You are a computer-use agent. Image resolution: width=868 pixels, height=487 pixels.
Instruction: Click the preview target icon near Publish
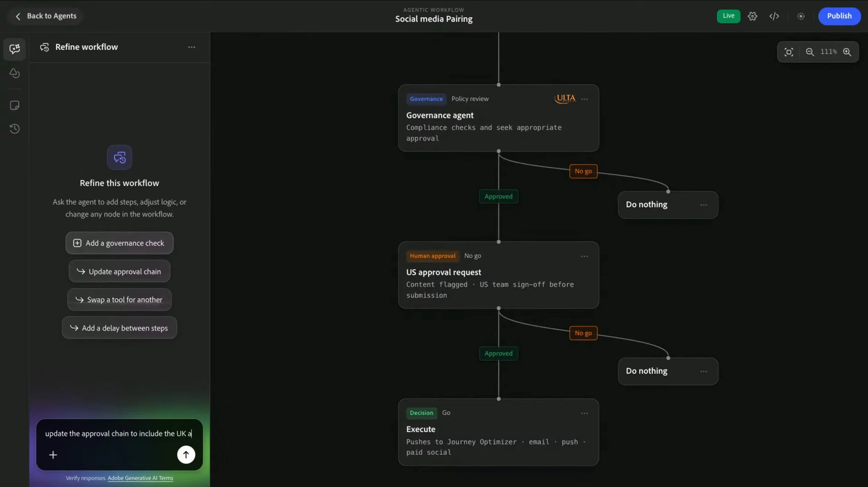click(801, 16)
